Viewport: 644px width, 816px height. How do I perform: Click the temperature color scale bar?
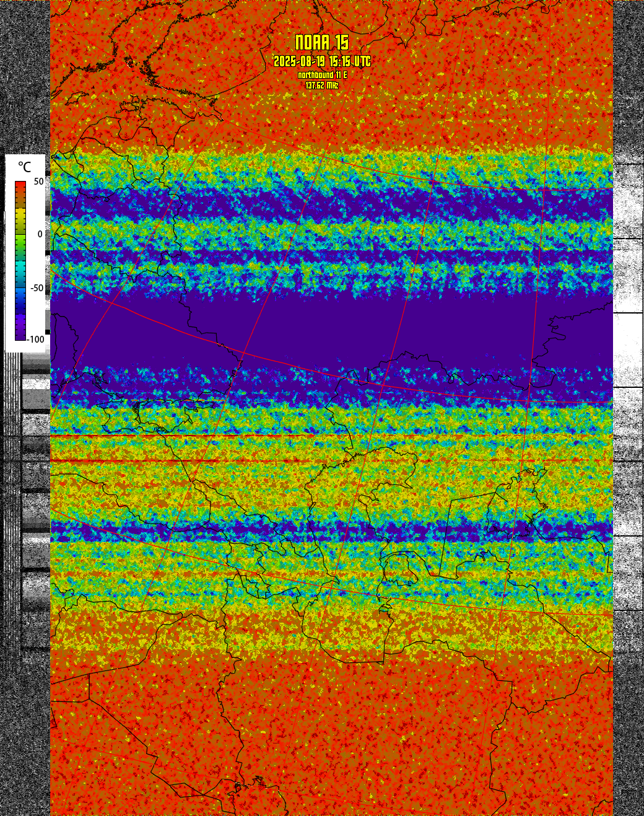(x=20, y=260)
